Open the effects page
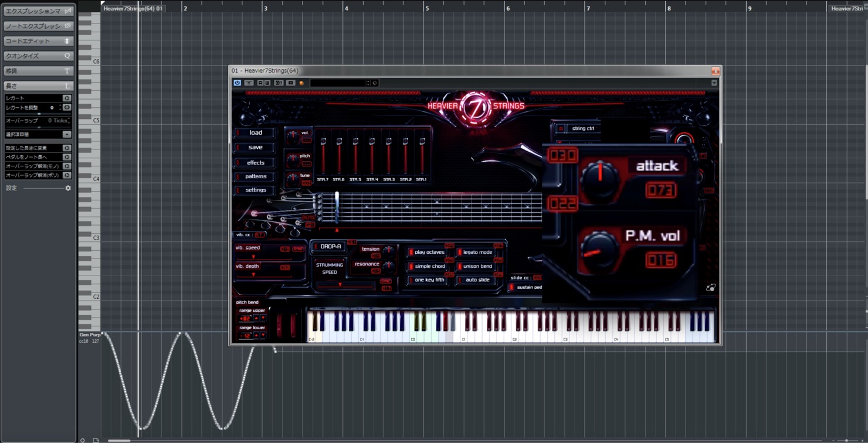Screen dimensions: 868x443 pos(255,162)
